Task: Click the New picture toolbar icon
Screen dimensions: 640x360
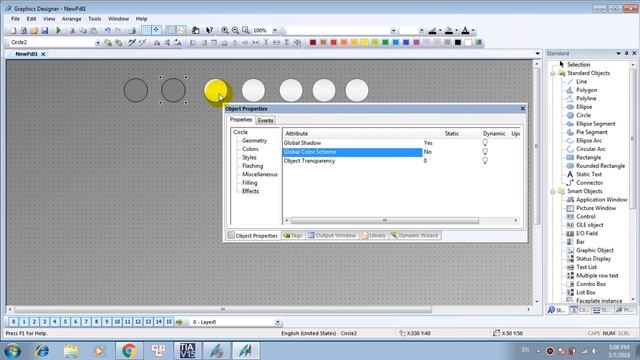Action: (x=13, y=31)
